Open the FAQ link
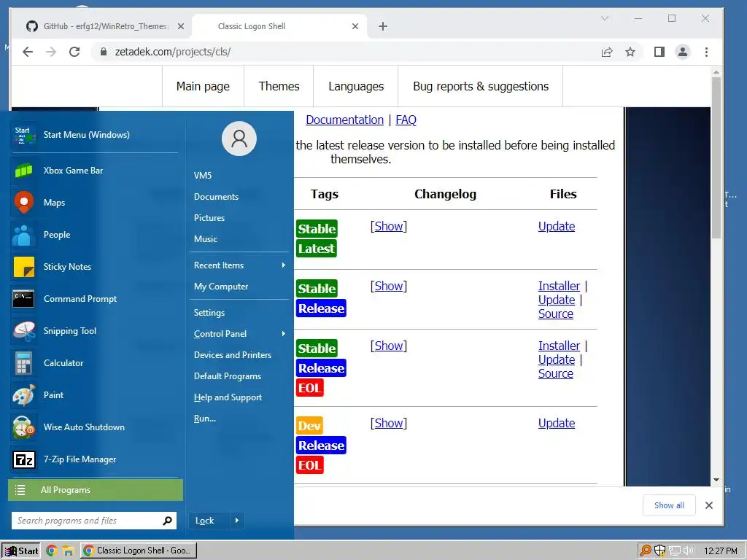This screenshot has width=747, height=560. pyautogui.click(x=406, y=120)
